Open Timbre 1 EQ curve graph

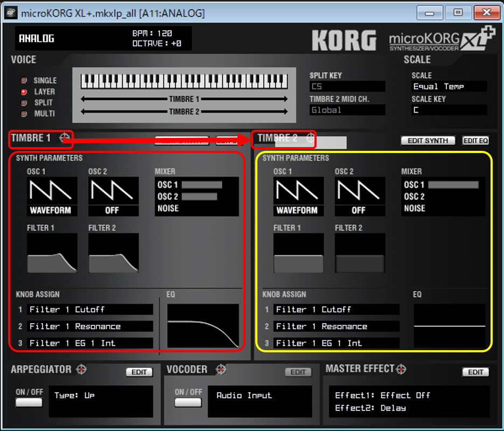[203, 326]
